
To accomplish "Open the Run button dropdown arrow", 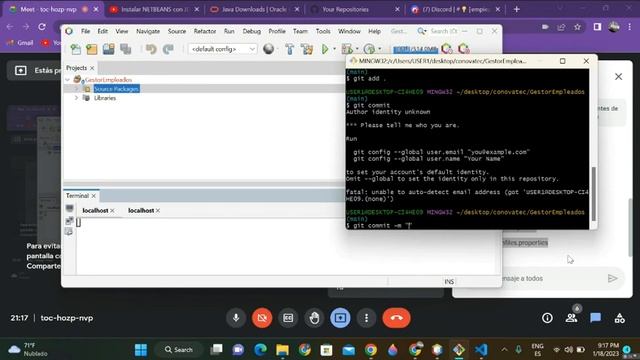I will click(x=334, y=49).
